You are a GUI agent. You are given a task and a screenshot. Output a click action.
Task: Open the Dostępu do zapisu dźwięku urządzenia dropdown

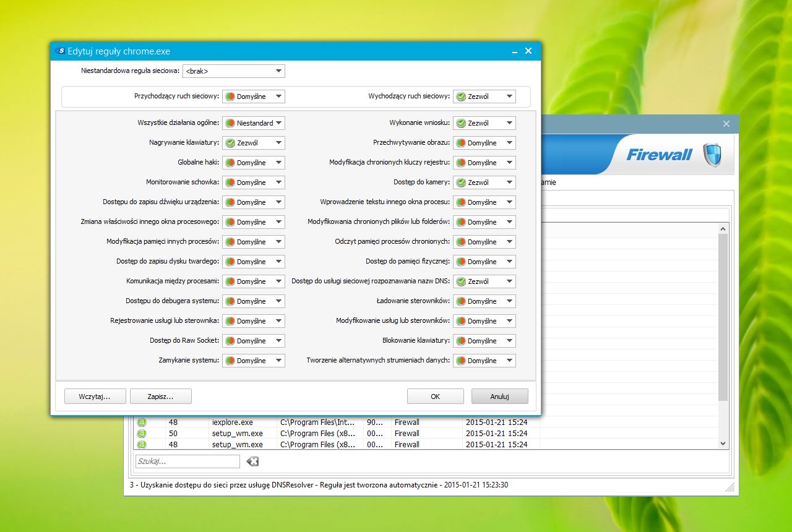tap(254, 202)
